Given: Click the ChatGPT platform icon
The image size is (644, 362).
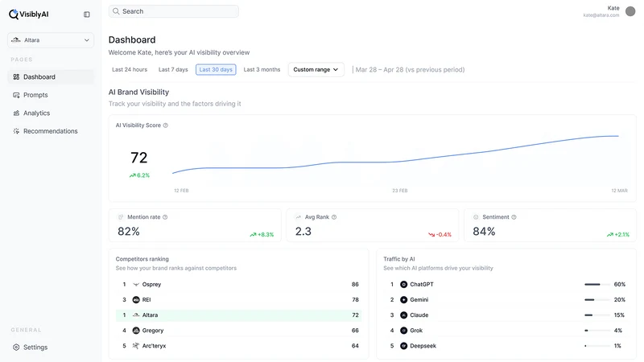Looking at the screenshot, I should coord(404,285).
